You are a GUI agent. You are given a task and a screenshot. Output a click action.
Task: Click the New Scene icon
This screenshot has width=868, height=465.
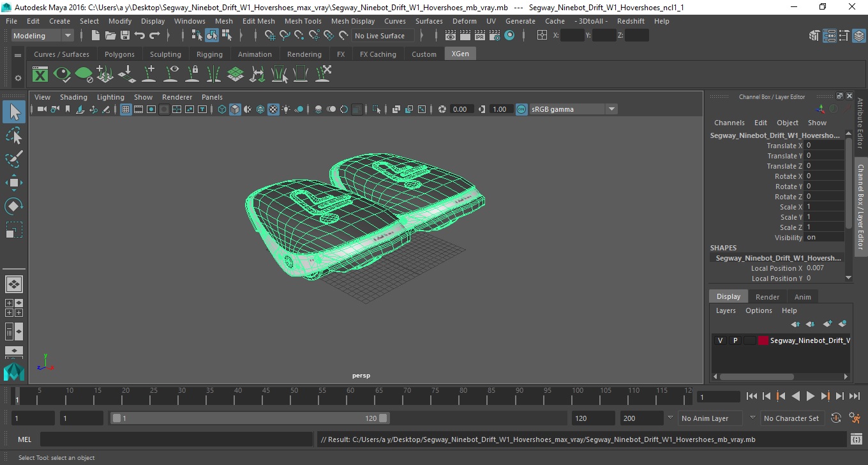pyautogui.click(x=95, y=36)
